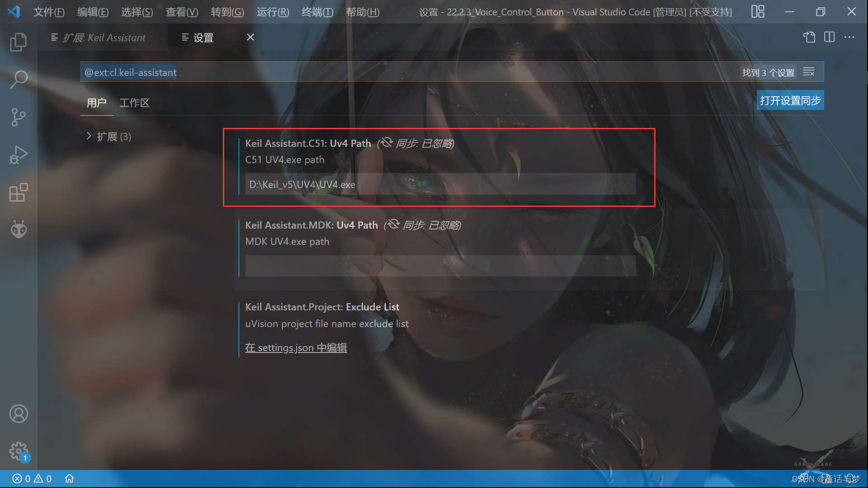Open settings search filter button
868x488 pixels.
pos(809,72)
